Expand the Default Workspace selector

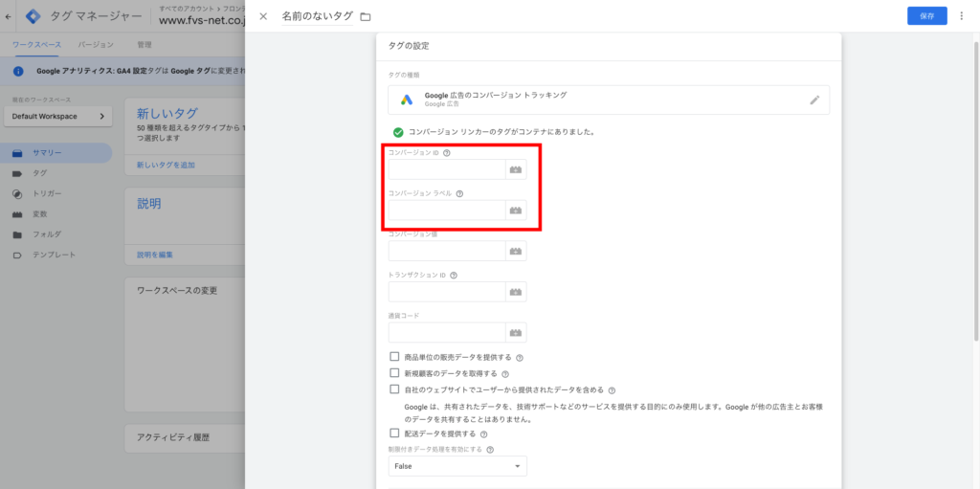click(58, 117)
